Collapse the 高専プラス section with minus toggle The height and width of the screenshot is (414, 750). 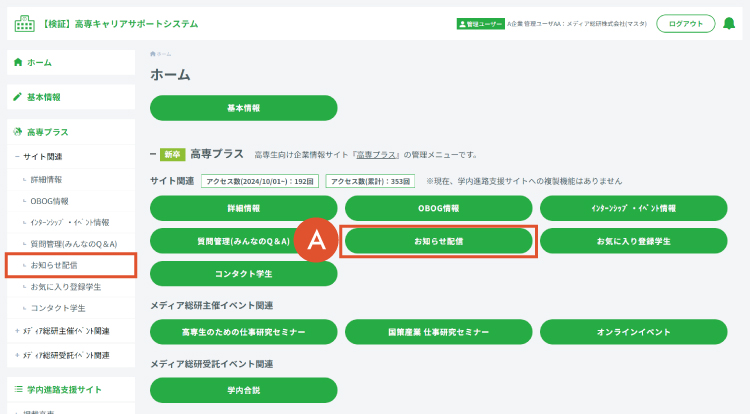pos(153,154)
